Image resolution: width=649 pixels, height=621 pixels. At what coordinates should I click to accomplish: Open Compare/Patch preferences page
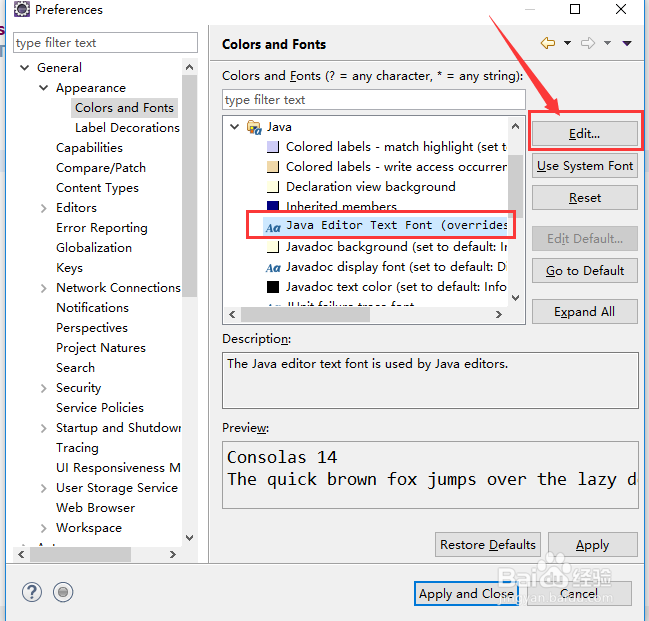101,168
